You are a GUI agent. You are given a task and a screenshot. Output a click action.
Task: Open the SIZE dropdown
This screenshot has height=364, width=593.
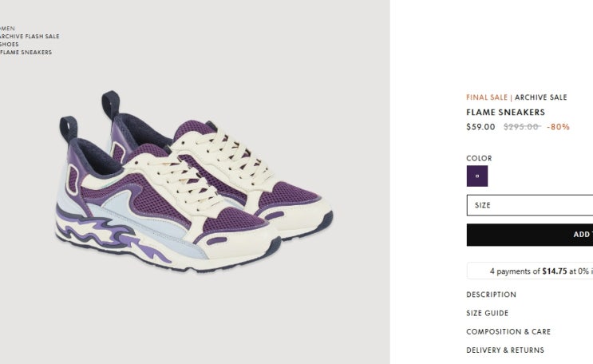click(530, 205)
